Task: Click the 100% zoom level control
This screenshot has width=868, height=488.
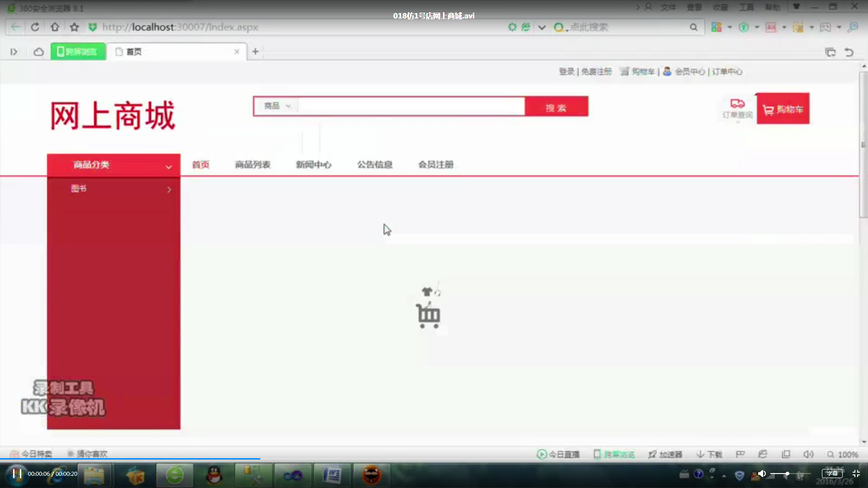Action: 843,455
